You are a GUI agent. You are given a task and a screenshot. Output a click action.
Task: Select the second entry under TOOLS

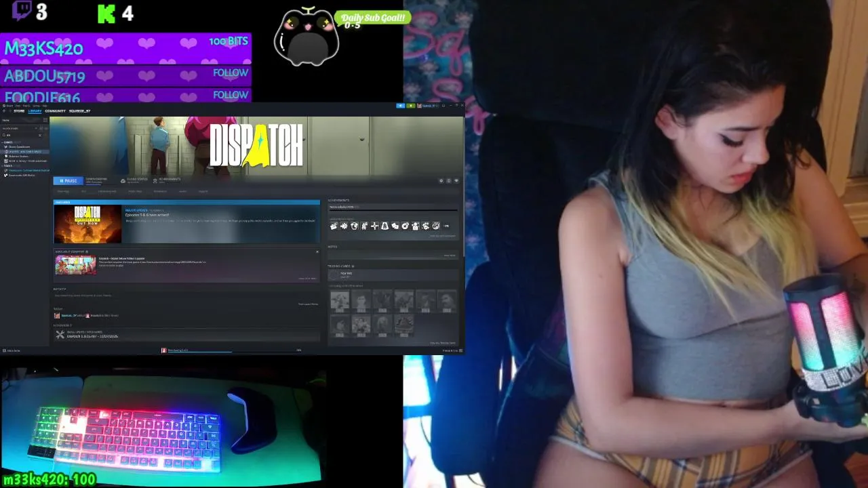(21, 175)
